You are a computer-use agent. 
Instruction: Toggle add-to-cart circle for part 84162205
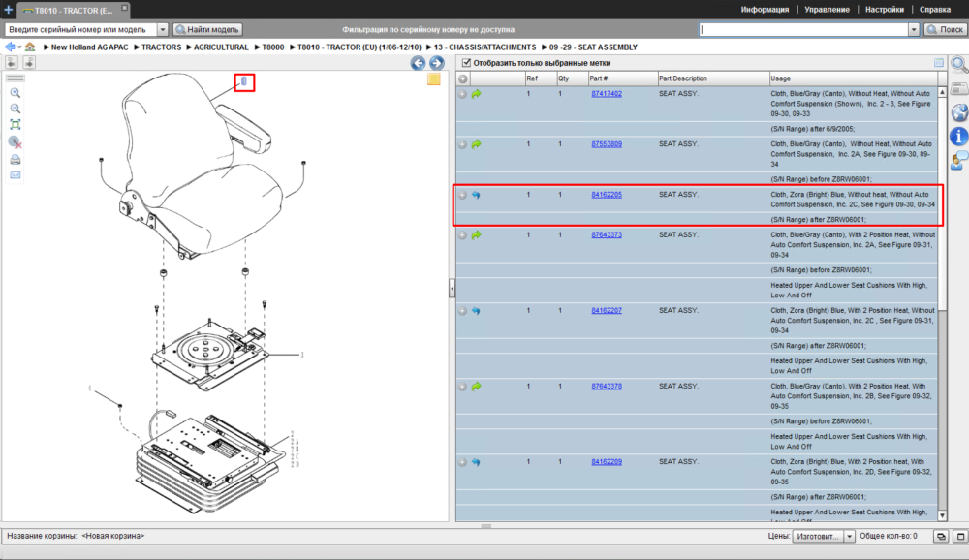(462, 195)
